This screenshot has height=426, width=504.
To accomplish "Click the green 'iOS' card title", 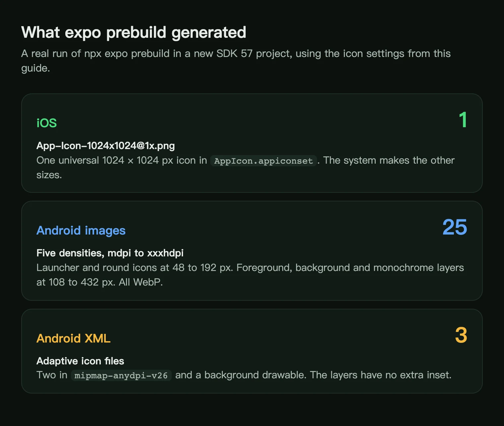I will click(x=46, y=123).
